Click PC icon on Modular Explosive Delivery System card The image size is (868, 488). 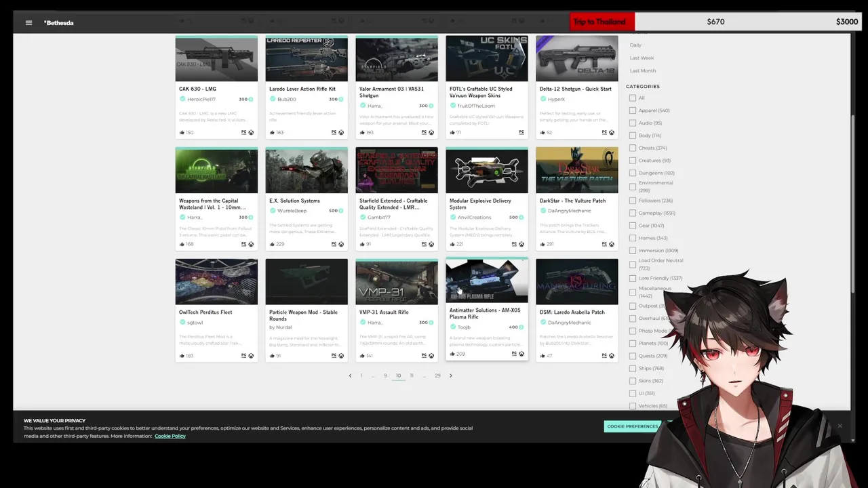pyautogui.click(x=514, y=244)
